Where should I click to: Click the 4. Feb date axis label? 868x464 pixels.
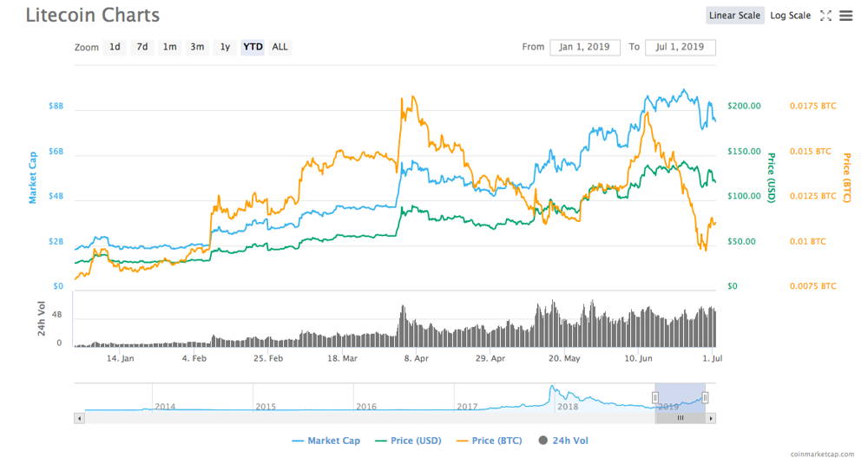(194, 358)
